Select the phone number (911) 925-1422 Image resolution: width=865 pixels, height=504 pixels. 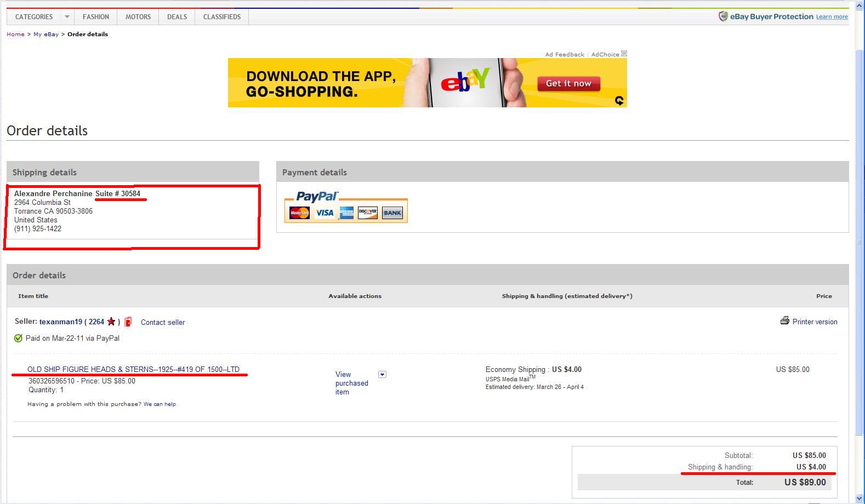coord(38,228)
